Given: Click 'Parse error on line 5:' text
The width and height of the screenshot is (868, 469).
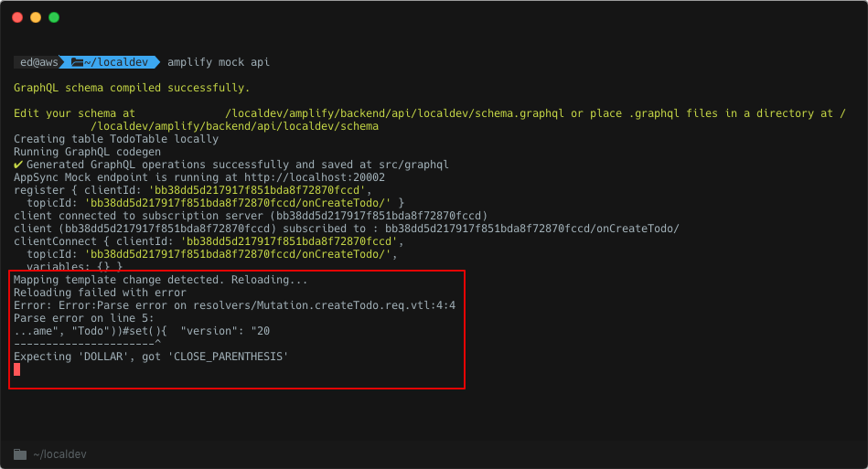Looking at the screenshot, I should (84, 317).
